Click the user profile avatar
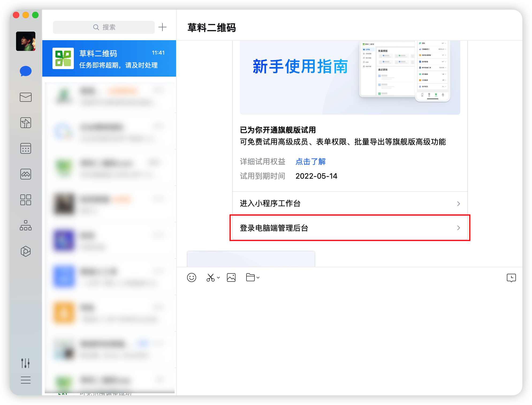532x405 pixels. tap(26, 41)
